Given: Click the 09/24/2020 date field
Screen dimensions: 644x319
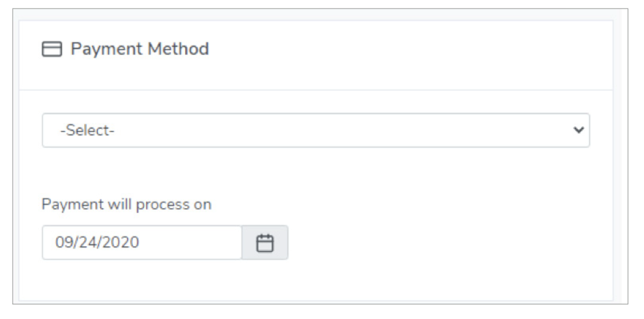Looking at the screenshot, I should coord(142,243).
